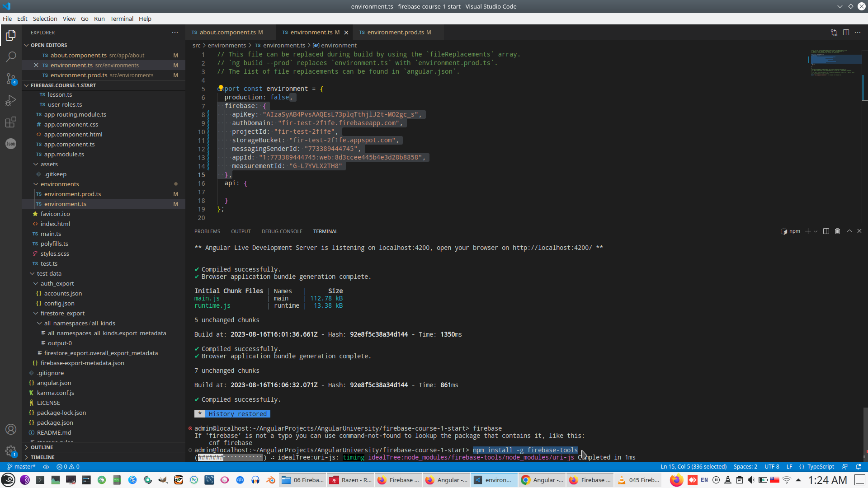Screen dimensions: 868x488
Task: Open Run and Debug view icon
Action: (11, 100)
